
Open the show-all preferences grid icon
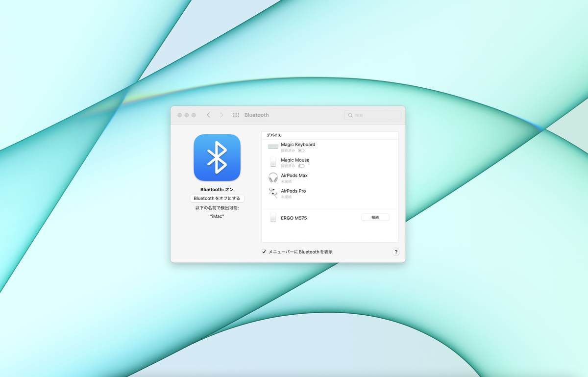point(236,115)
